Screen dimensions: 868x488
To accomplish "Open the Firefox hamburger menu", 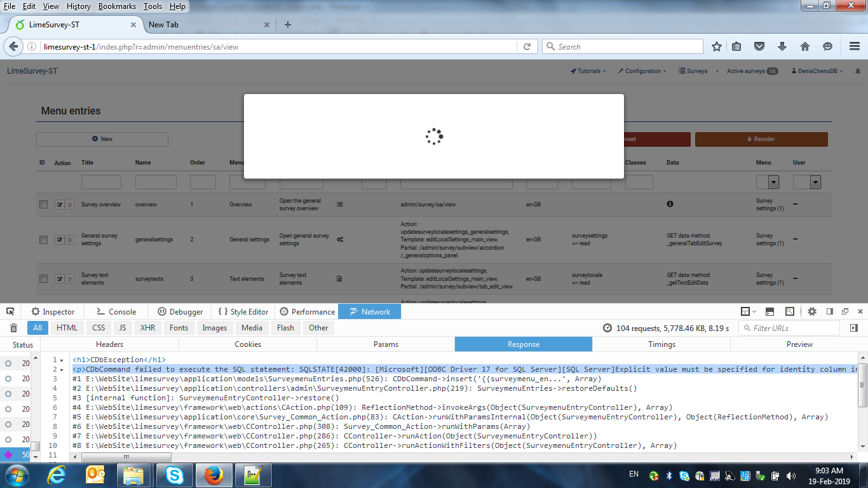I will point(855,46).
